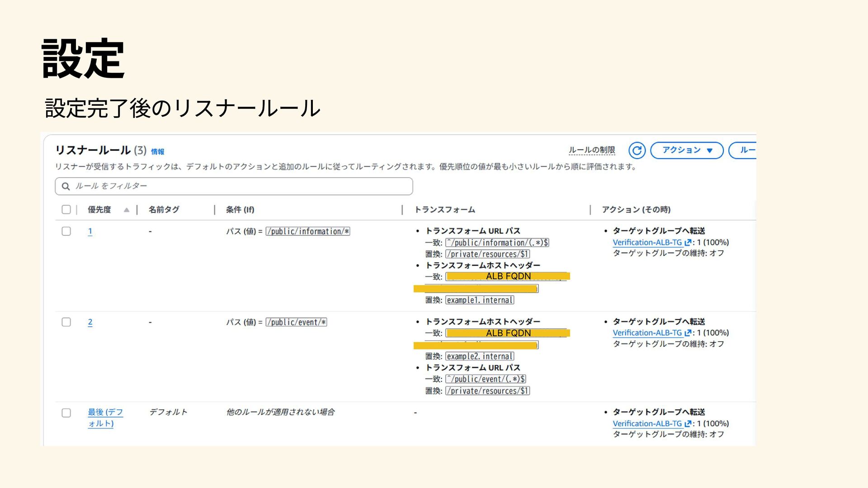Open rule priority 1 link

coord(90,231)
